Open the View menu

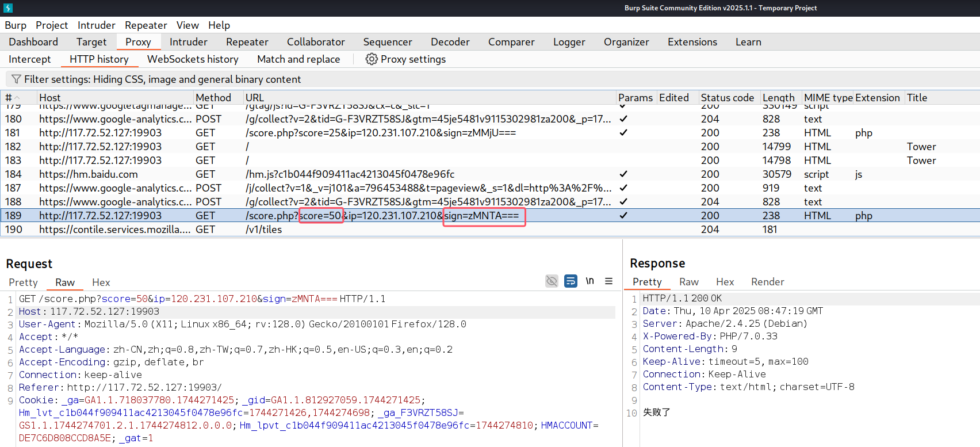tap(187, 25)
